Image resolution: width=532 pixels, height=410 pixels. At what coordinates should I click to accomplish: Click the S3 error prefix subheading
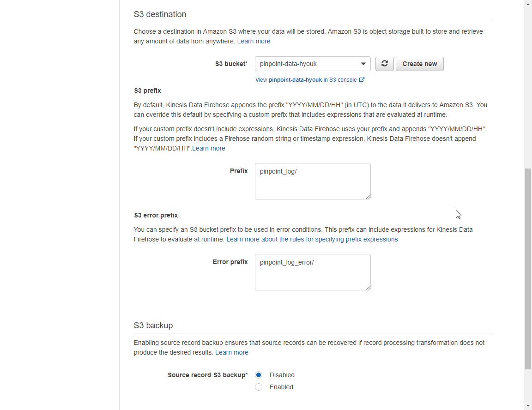coord(156,215)
